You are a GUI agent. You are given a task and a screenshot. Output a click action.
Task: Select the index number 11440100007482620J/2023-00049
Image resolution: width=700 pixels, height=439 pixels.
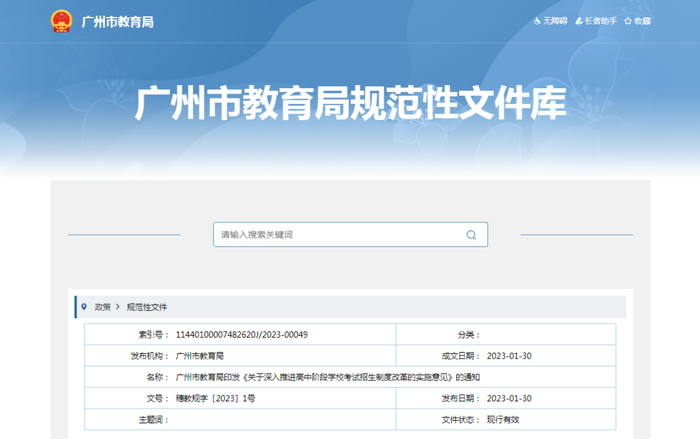coord(242,334)
